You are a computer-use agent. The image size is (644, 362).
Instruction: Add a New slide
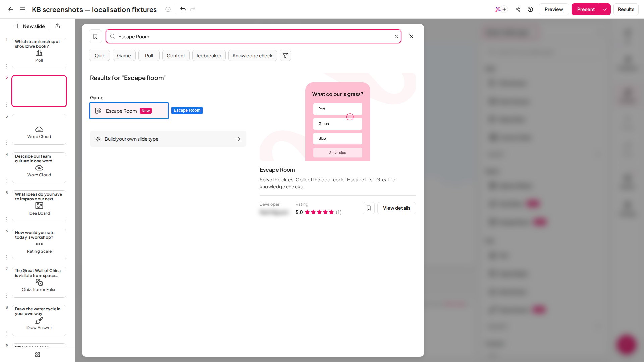30,26
